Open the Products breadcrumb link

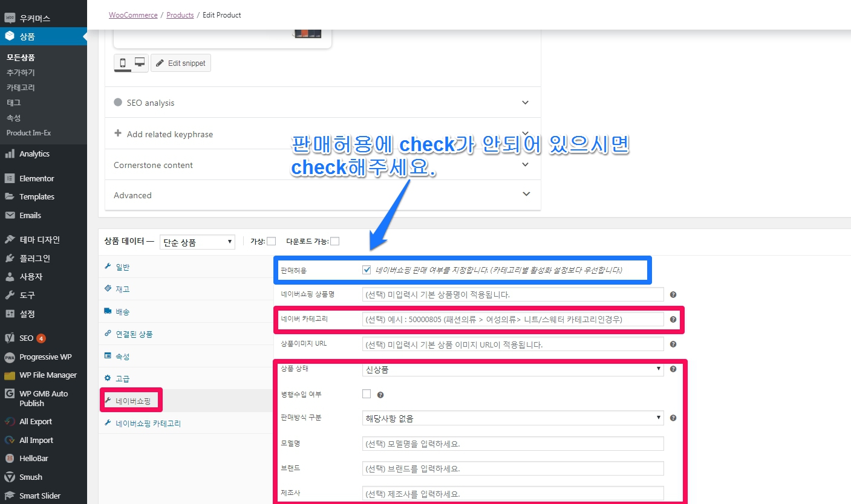click(180, 15)
